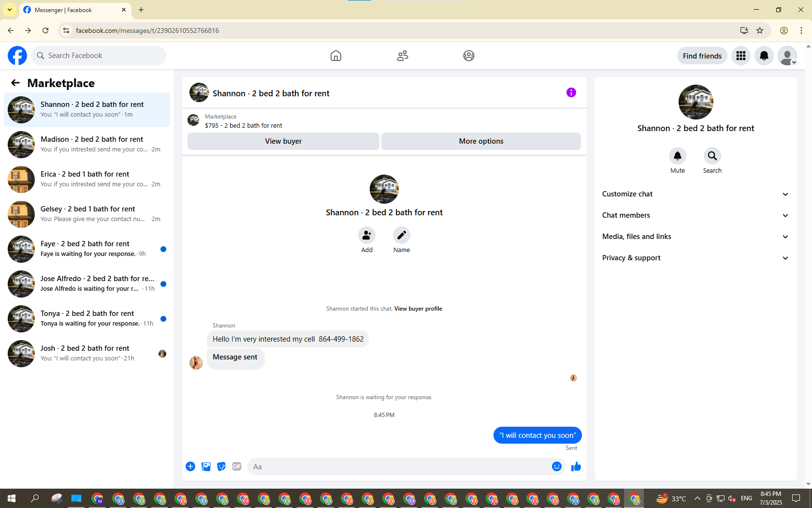
Task: Click the $795 2 bed 2 bath listing link
Action: coord(244,125)
